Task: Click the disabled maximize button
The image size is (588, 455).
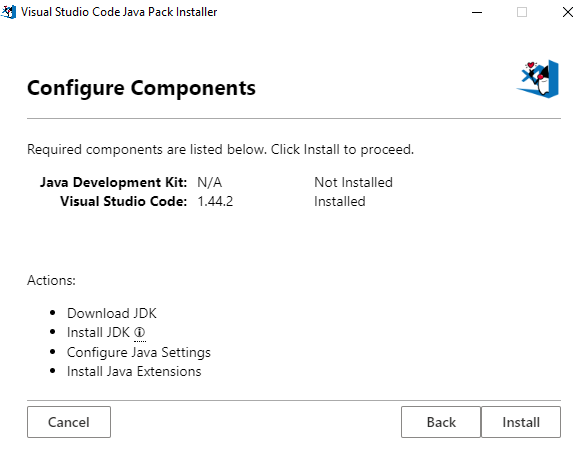Action: pyautogui.click(x=522, y=12)
